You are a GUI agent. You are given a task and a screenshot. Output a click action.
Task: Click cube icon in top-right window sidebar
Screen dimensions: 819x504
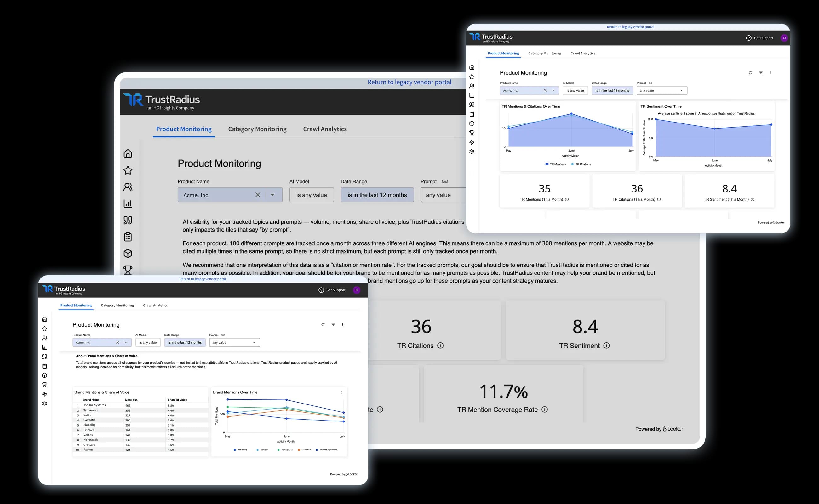click(472, 123)
